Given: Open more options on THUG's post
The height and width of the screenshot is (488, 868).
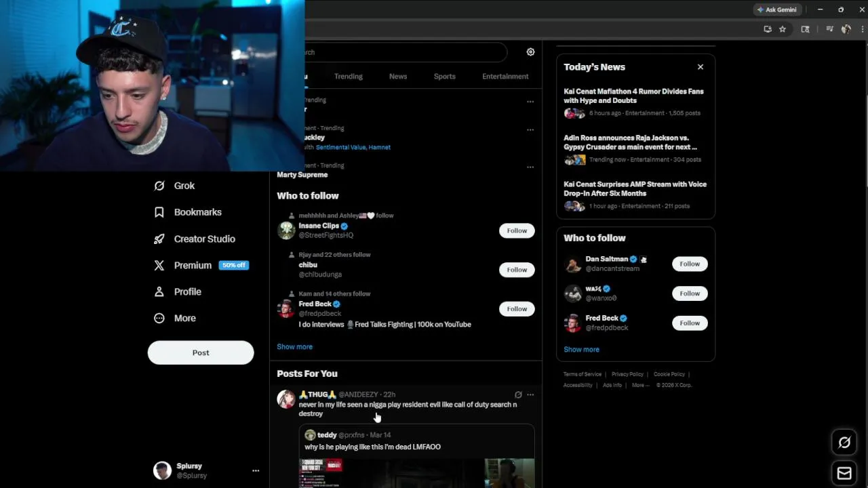Looking at the screenshot, I should point(530,394).
